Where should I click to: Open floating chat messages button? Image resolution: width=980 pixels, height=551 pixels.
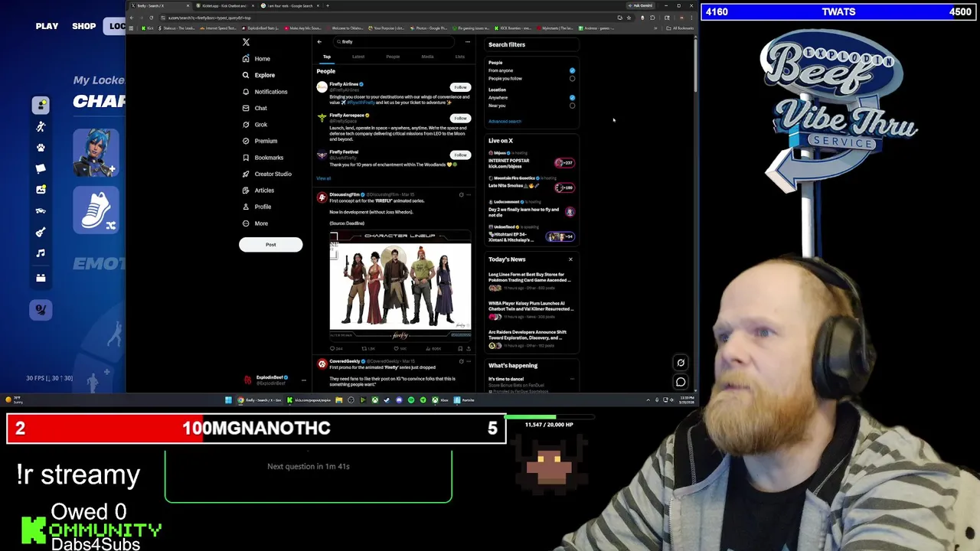(x=681, y=382)
